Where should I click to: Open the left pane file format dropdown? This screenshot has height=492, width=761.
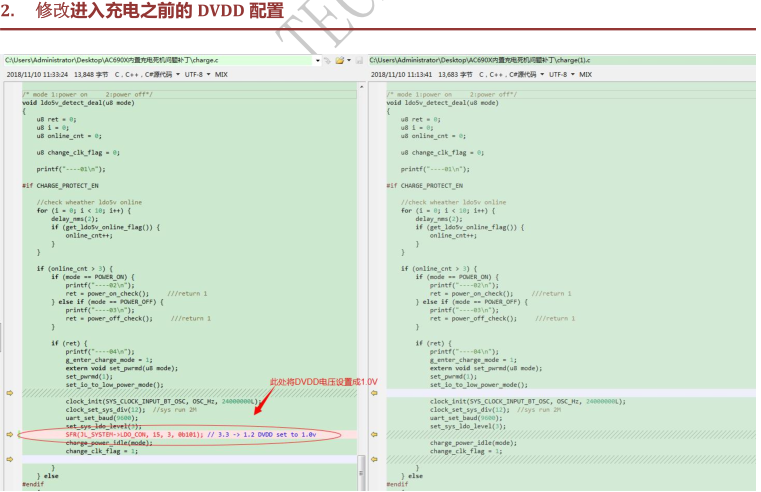pyautogui.click(x=147, y=74)
